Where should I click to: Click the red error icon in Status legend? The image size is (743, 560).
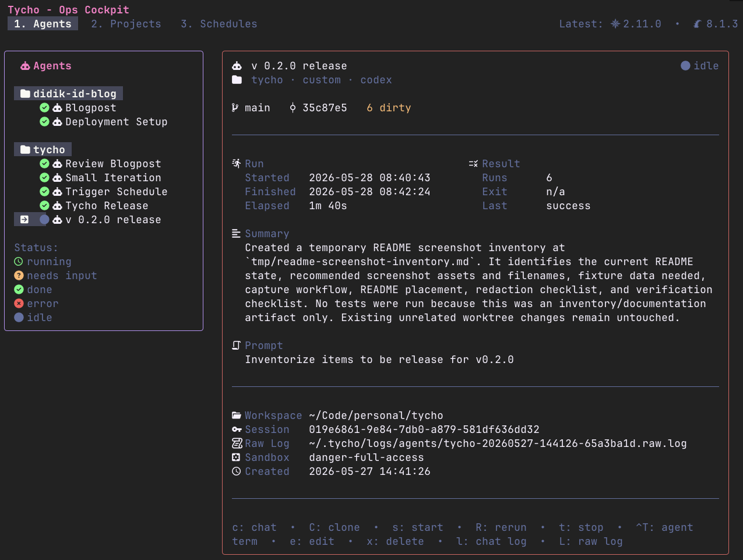click(x=19, y=304)
